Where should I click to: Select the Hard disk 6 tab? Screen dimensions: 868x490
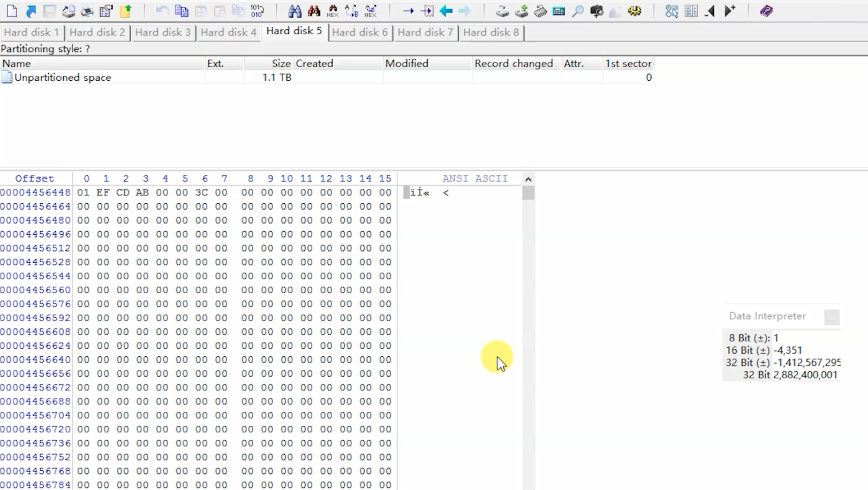(360, 33)
